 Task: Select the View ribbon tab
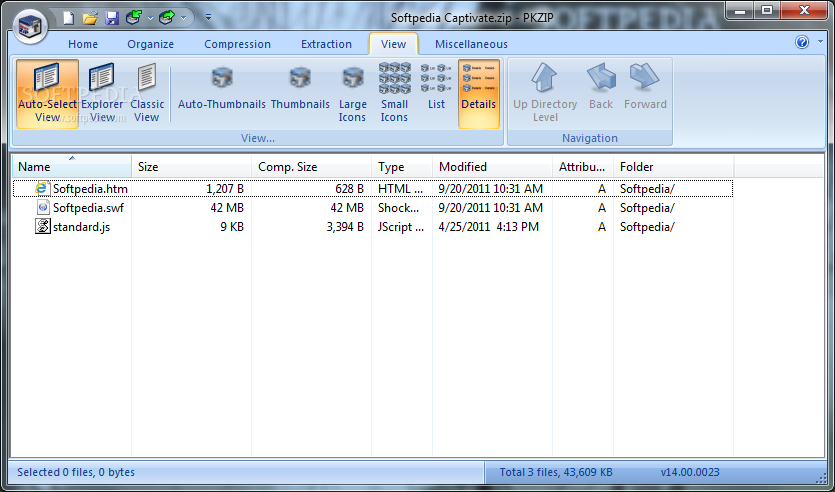(x=394, y=44)
